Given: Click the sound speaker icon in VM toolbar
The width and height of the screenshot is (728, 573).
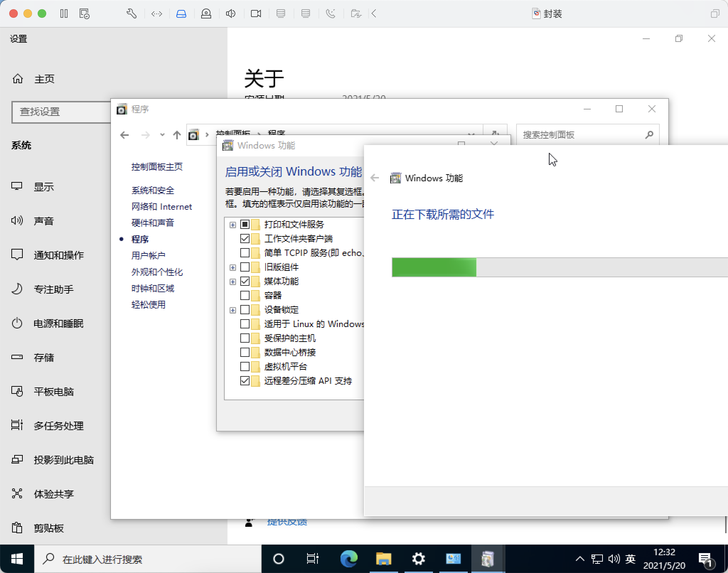Looking at the screenshot, I should (x=231, y=14).
